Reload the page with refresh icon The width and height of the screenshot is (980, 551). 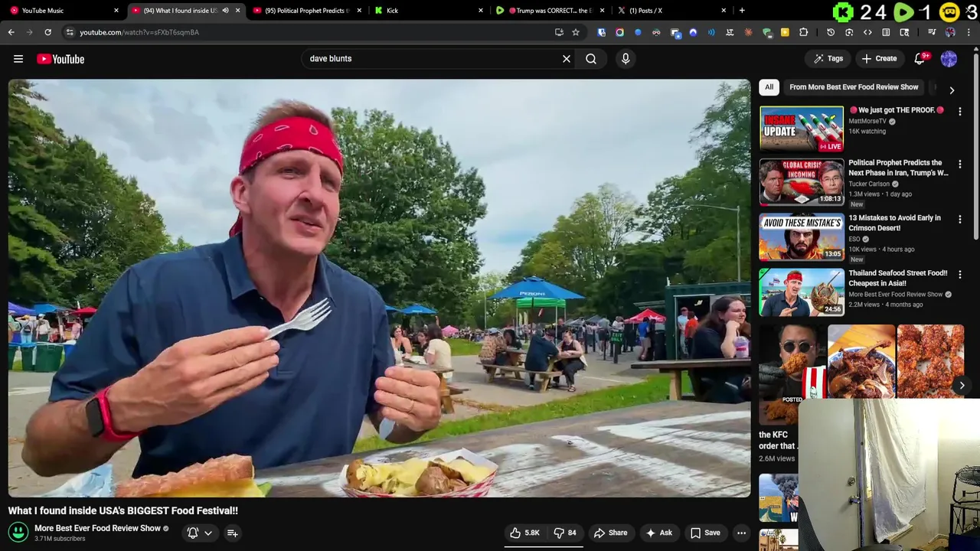pos(47,32)
